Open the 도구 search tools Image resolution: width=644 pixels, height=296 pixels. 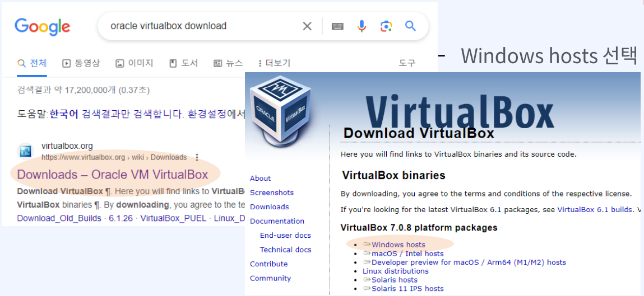pyautogui.click(x=407, y=63)
